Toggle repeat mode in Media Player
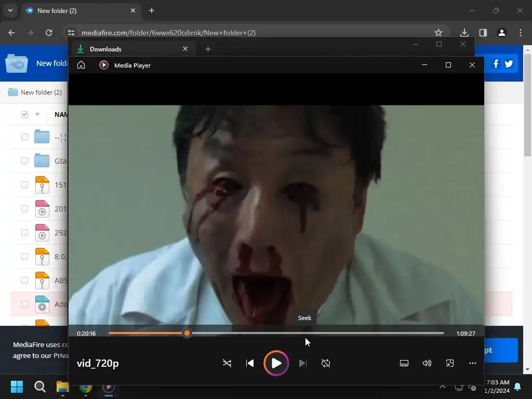This screenshot has height=399, width=532. [x=326, y=363]
